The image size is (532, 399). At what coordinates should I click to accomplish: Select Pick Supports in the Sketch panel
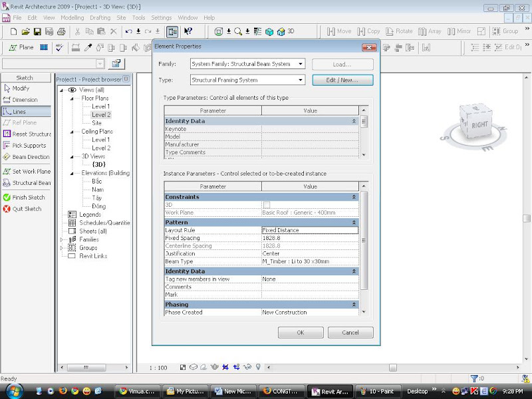25,146
